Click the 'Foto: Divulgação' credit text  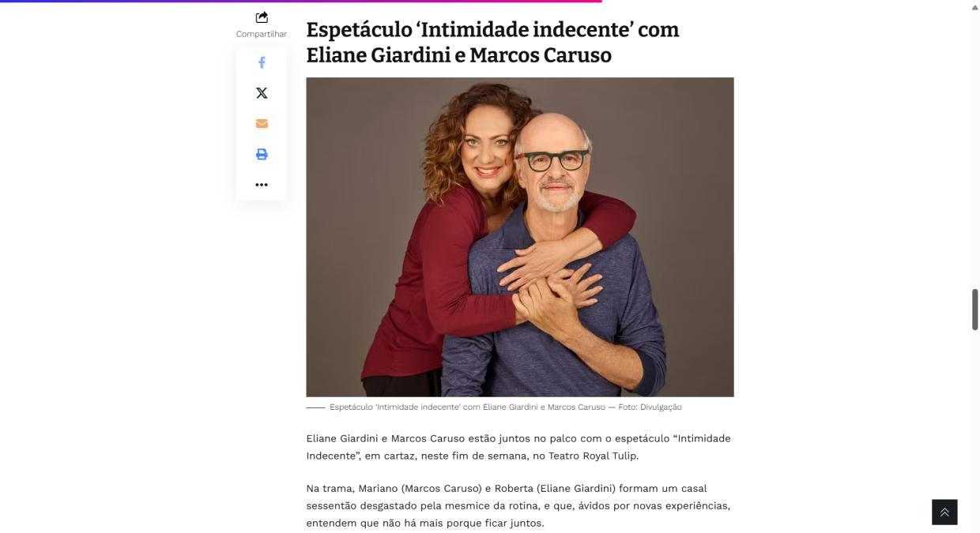tap(650, 407)
